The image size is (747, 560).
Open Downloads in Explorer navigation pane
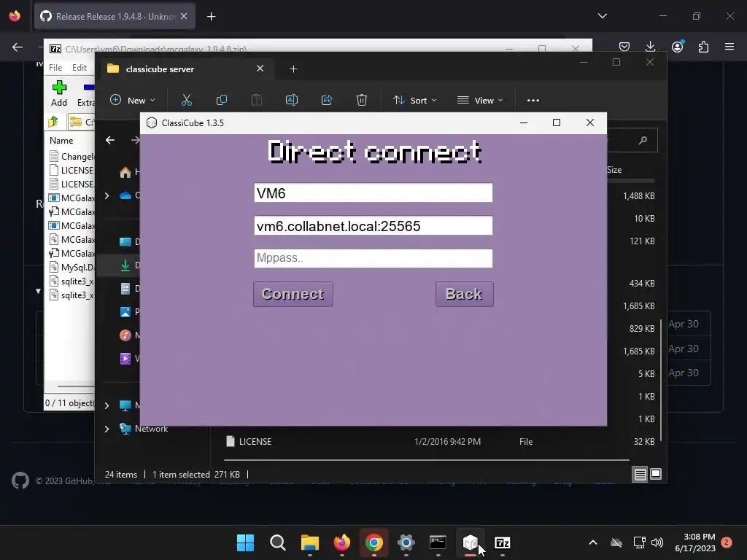(129, 265)
